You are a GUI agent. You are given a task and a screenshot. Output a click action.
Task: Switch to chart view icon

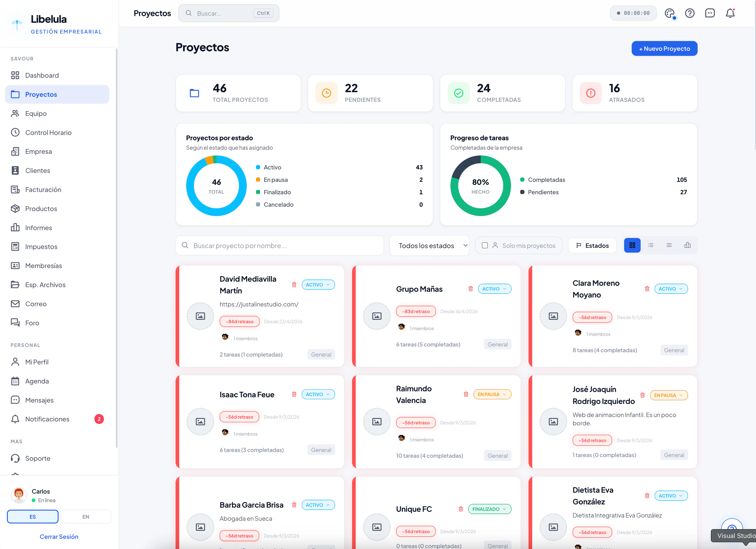click(x=687, y=246)
